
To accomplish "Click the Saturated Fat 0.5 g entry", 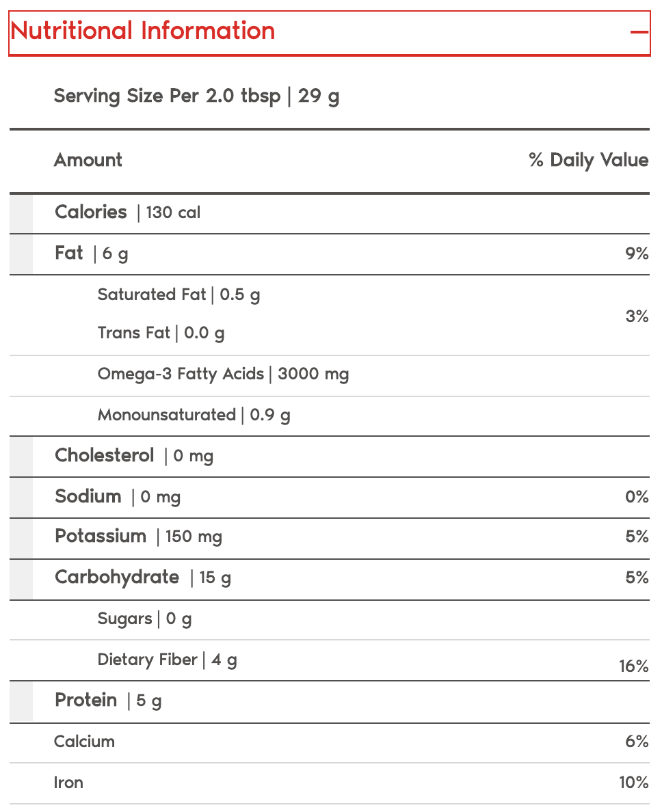I will tap(178, 295).
